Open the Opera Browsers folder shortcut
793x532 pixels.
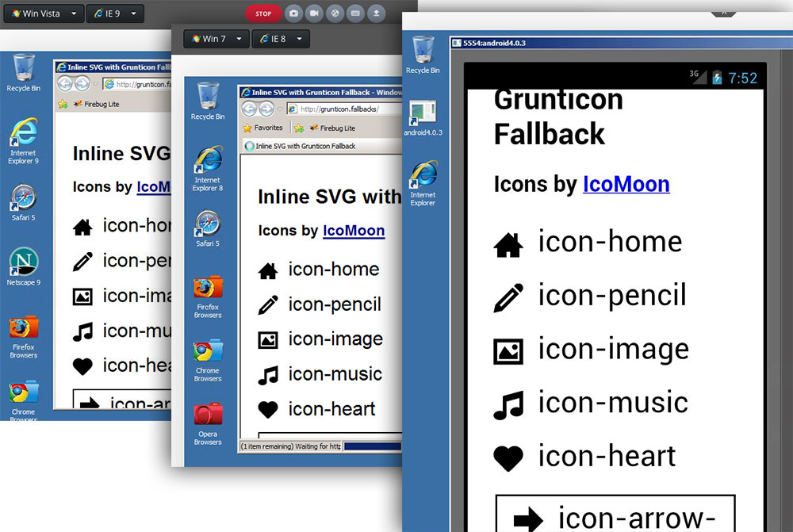(x=208, y=424)
